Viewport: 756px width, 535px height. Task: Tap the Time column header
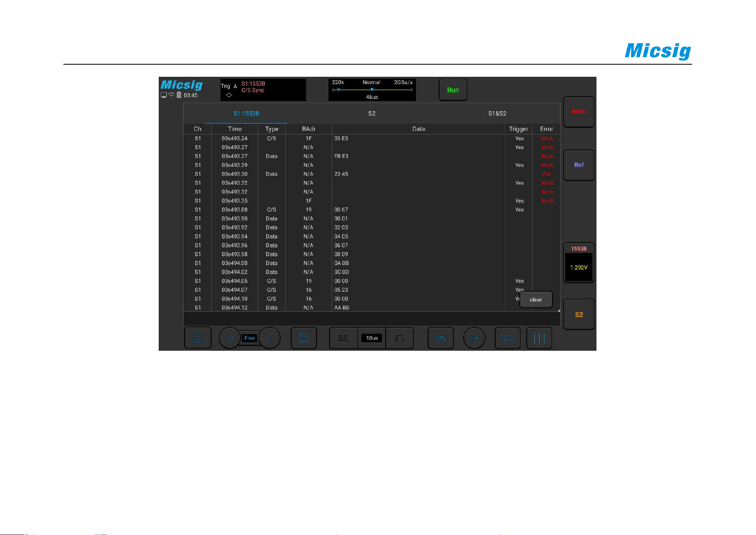pos(235,129)
